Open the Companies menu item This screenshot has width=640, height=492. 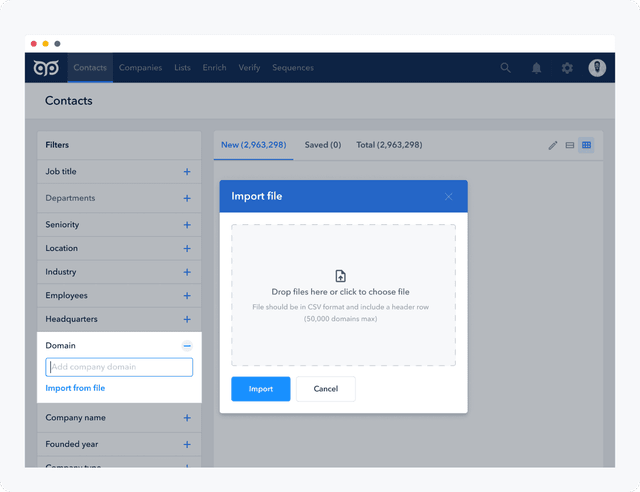pyautogui.click(x=140, y=68)
